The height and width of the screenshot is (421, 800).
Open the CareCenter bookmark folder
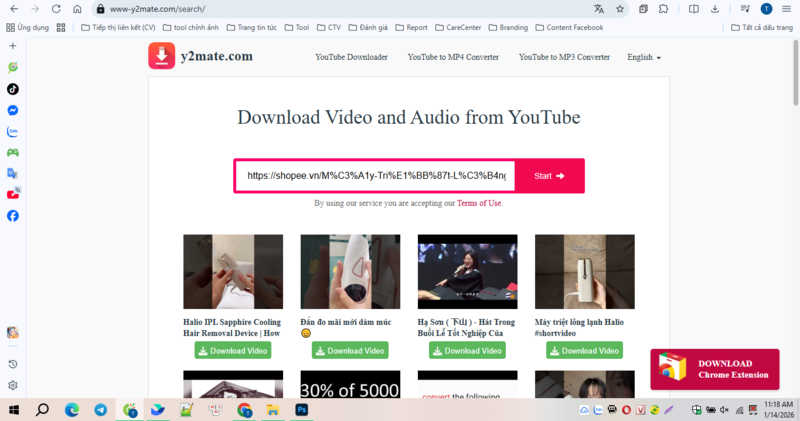click(458, 28)
